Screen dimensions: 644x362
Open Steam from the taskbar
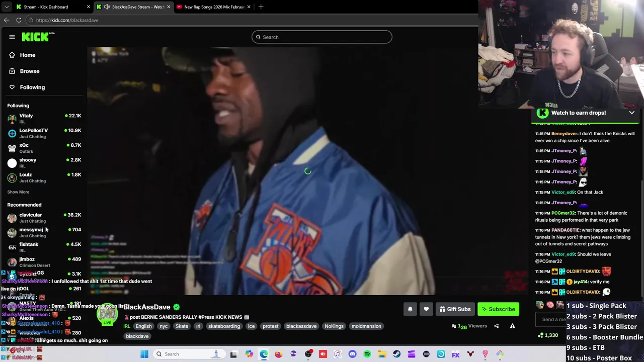pos(396,354)
